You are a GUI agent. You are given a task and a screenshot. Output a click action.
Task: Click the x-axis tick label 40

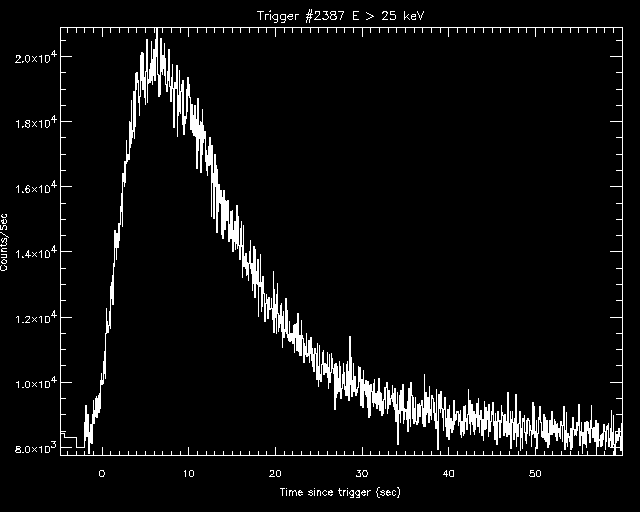448,474
